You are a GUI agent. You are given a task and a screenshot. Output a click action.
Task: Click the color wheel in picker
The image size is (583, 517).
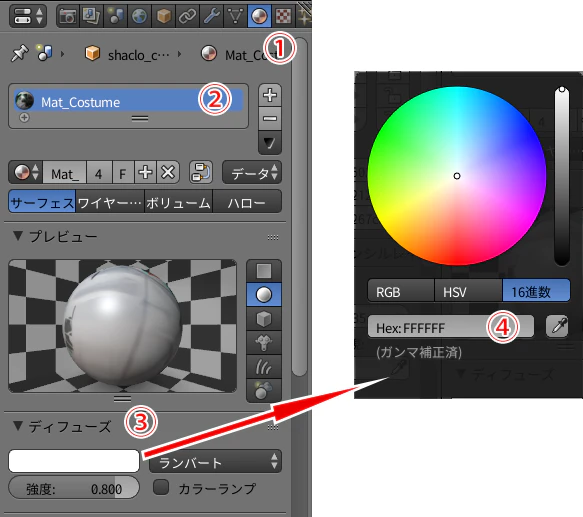click(457, 176)
